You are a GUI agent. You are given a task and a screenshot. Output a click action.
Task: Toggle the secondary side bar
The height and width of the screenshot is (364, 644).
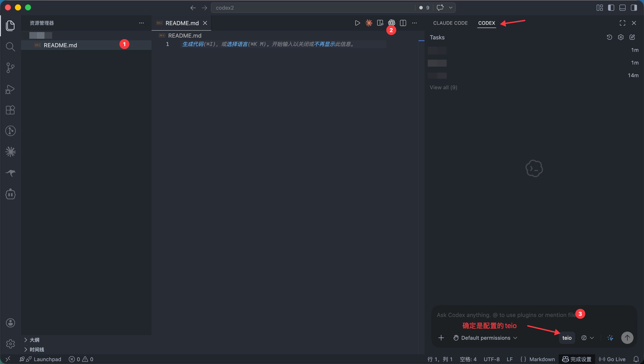pos(634,8)
